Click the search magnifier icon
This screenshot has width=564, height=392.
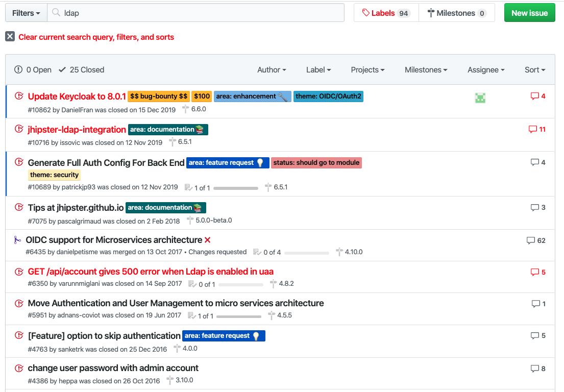pos(56,13)
